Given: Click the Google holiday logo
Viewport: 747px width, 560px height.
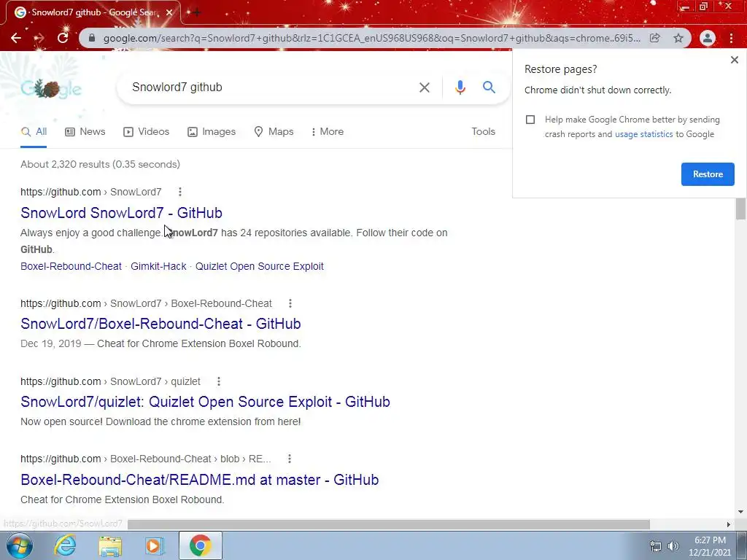Looking at the screenshot, I should pyautogui.click(x=51, y=88).
